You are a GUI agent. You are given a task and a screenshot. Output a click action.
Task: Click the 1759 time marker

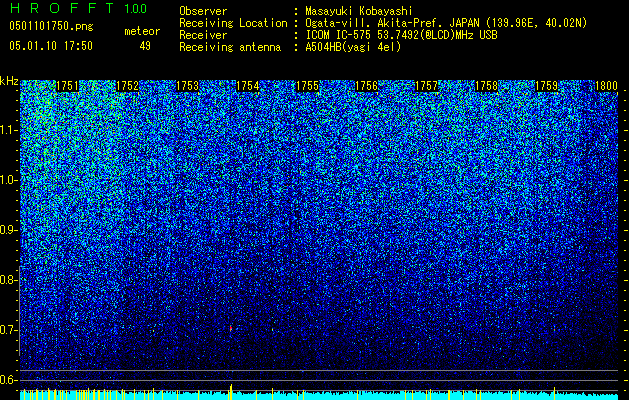tap(547, 86)
